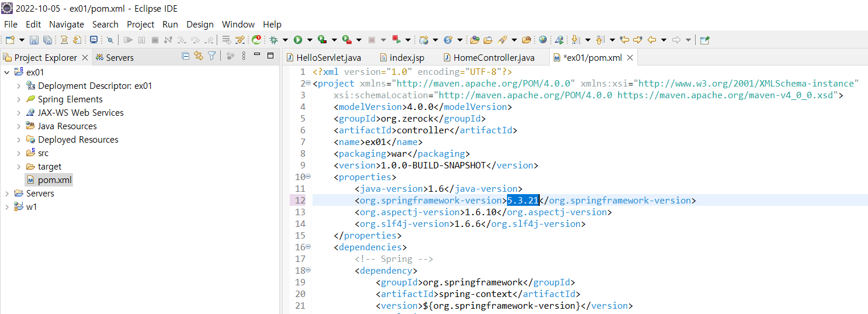Expand the Java Resources node

[x=19, y=126]
